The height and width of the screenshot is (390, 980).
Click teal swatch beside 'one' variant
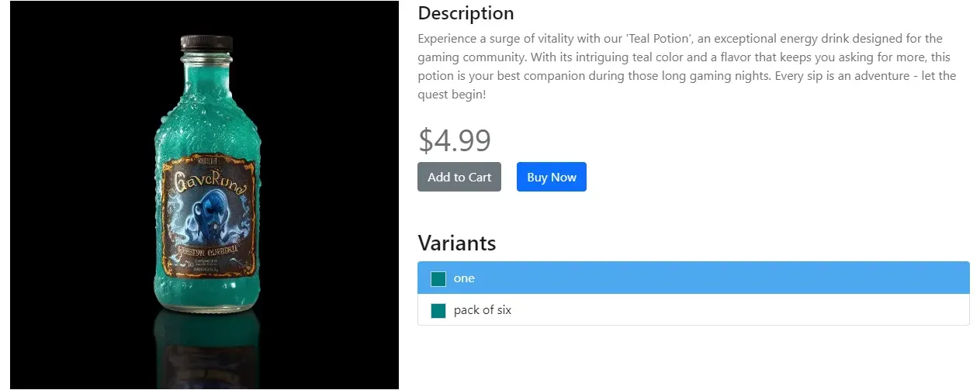pos(438,279)
